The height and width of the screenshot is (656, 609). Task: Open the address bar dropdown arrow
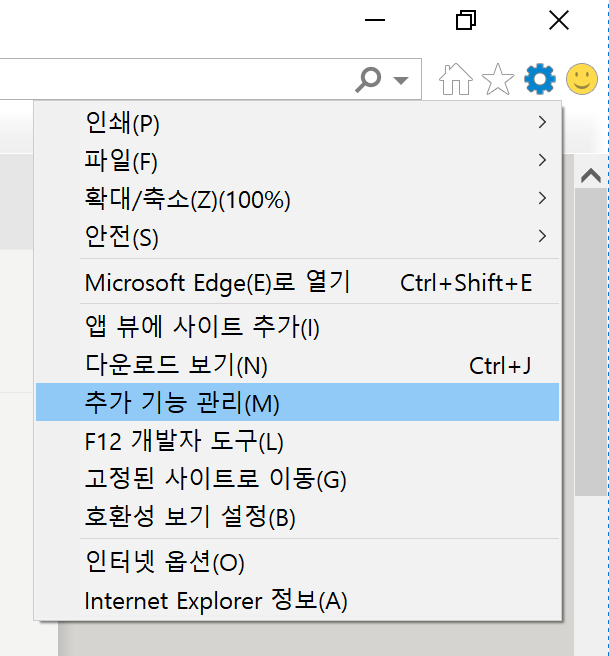401,79
